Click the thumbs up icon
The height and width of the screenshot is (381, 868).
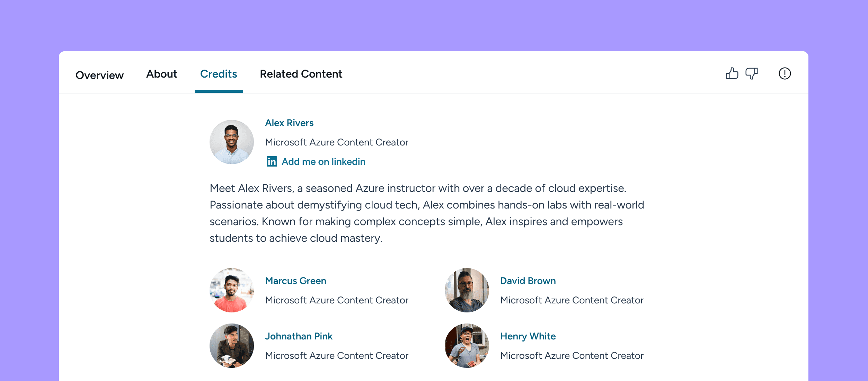tap(732, 73)
